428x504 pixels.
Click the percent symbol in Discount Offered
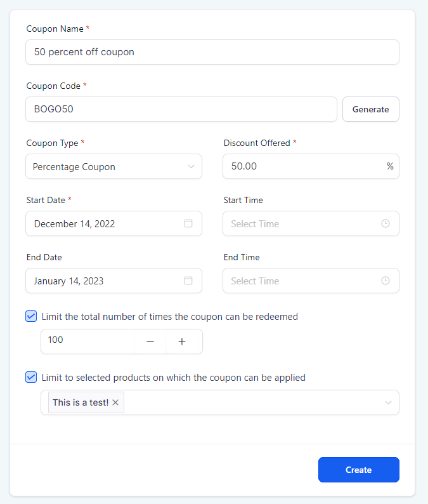390,166
